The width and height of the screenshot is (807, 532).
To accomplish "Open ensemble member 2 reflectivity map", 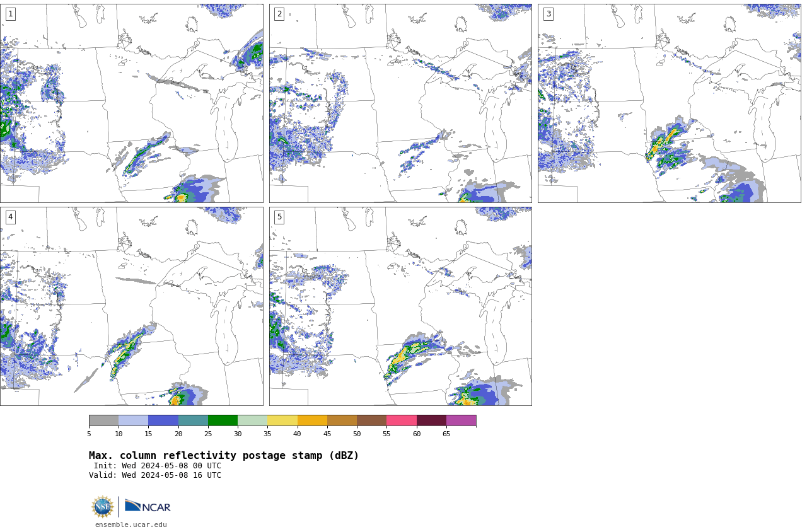I will 400,103.
